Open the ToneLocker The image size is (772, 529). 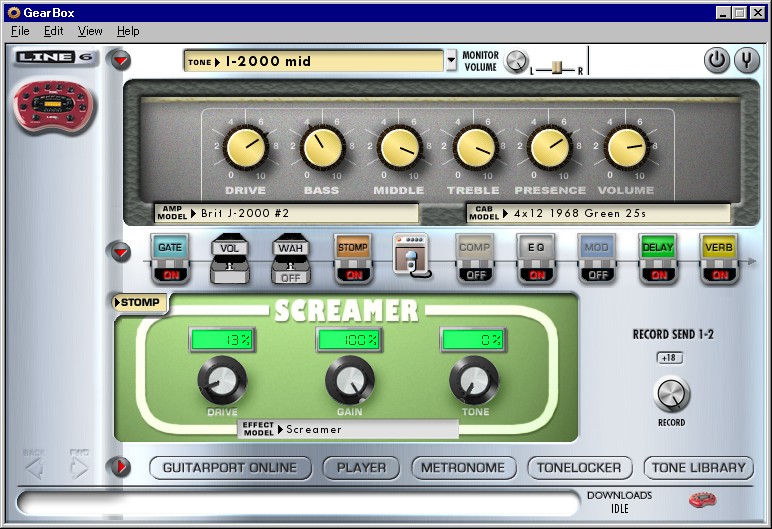[x=579, y=467]
